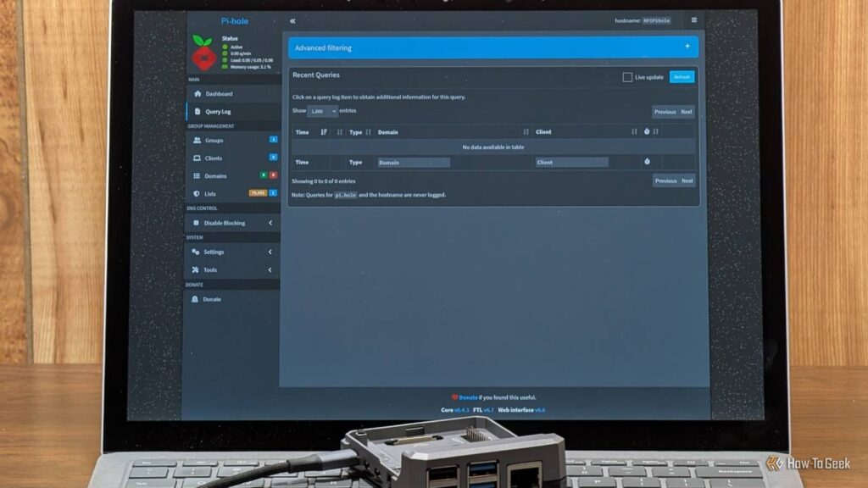Collapse sidebar with double-chevron icon
This screenshot has height=488, width=868.
tap(292, 21)
